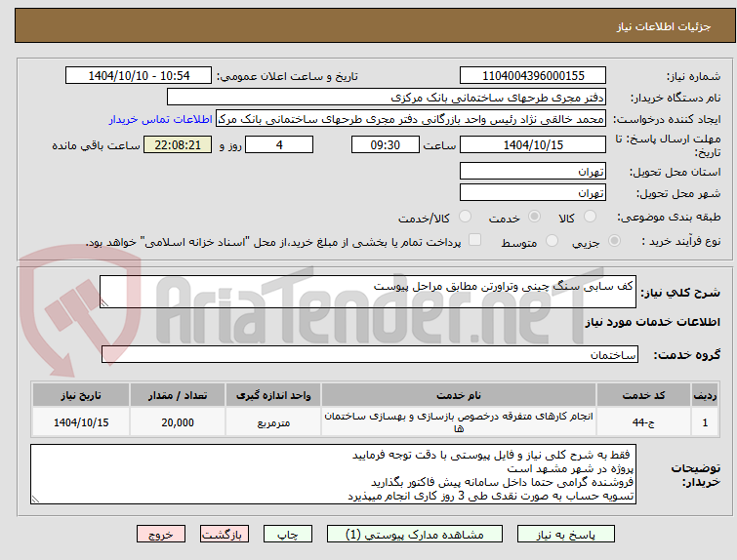Click the quantity cell 20,000
The width and height of the screenshot is (737, 560).
pos(178,422)
